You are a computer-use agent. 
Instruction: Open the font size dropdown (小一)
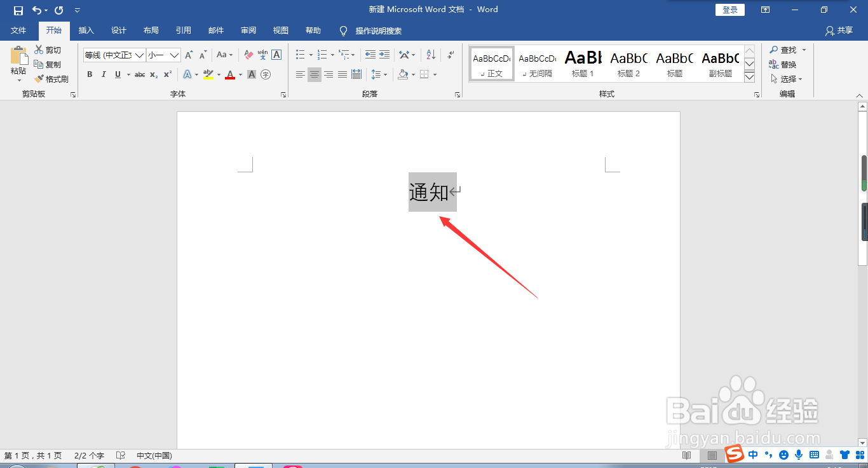[174, 55]
